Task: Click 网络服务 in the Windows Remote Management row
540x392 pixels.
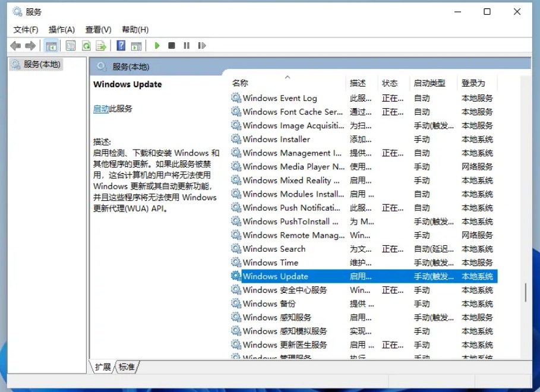Action: (477, 235)
